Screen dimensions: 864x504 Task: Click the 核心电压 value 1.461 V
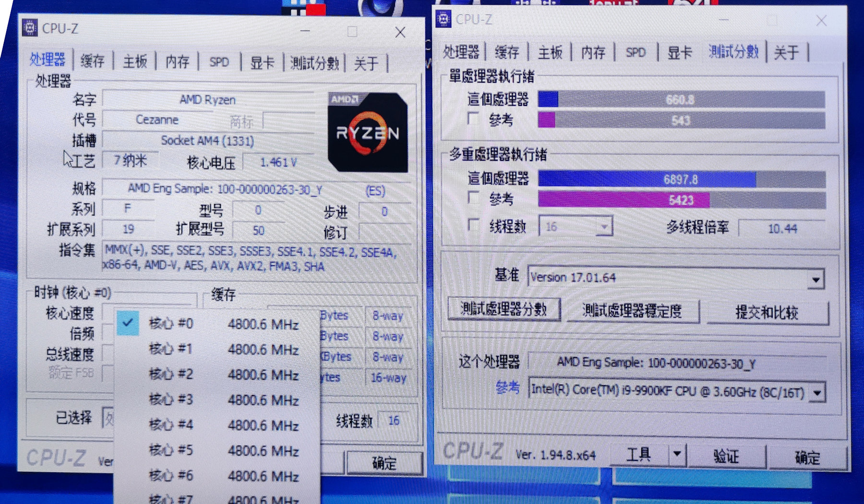(278, 163)
